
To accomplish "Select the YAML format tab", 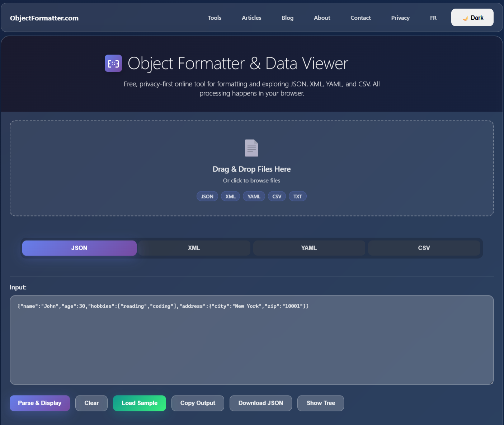I will [309, 248].
